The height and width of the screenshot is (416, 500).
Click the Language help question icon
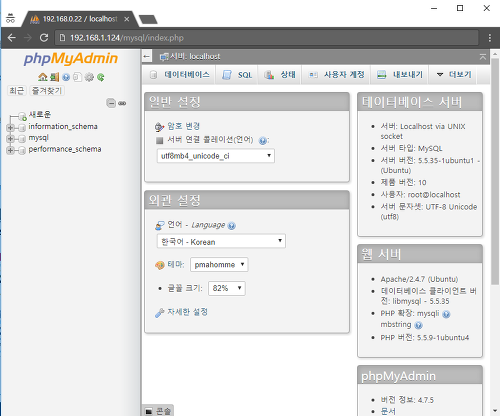tap(231, 226)
